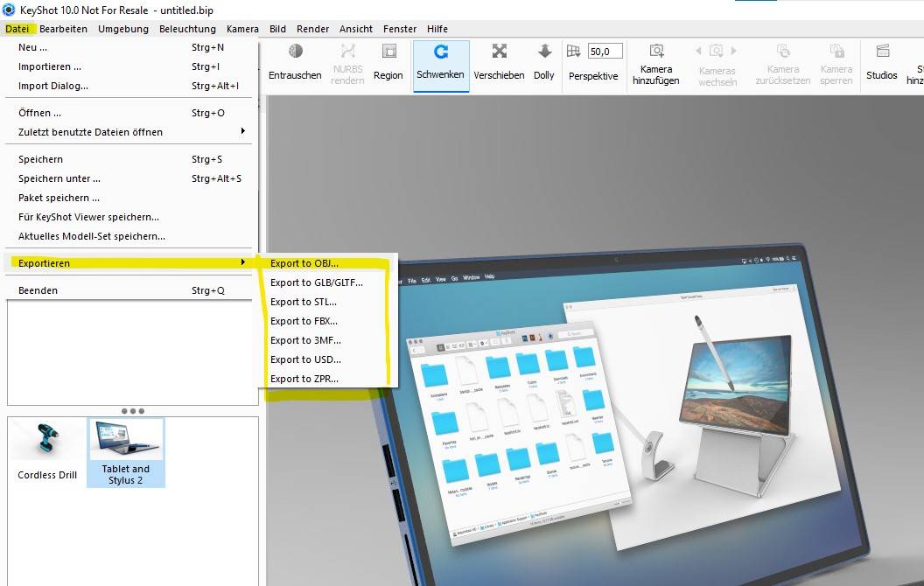
Task: Click the three-dot panel divider handle
Action: [133, 411]
